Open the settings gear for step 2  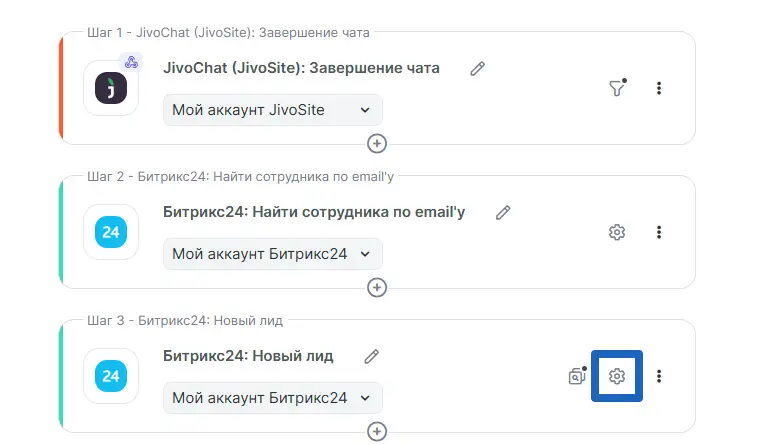point(617,232)
